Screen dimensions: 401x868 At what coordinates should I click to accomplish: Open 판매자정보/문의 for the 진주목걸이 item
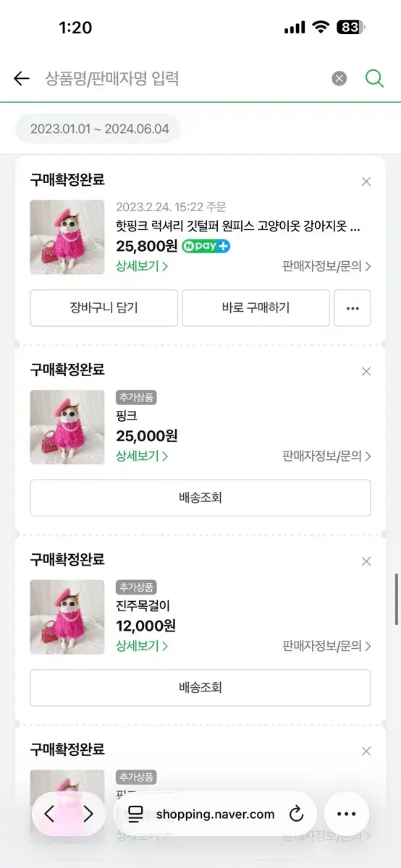[x=326, y=646]
